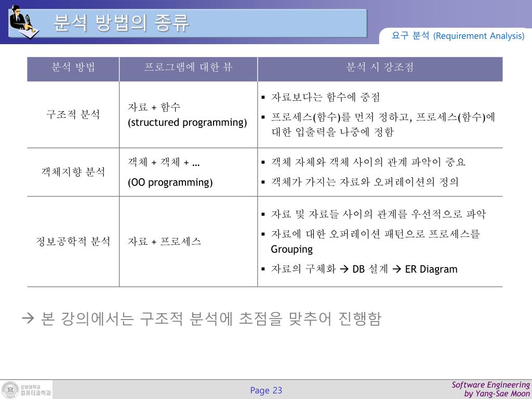Click the '객체 + 객체 + ...' text

pos(164,163)
